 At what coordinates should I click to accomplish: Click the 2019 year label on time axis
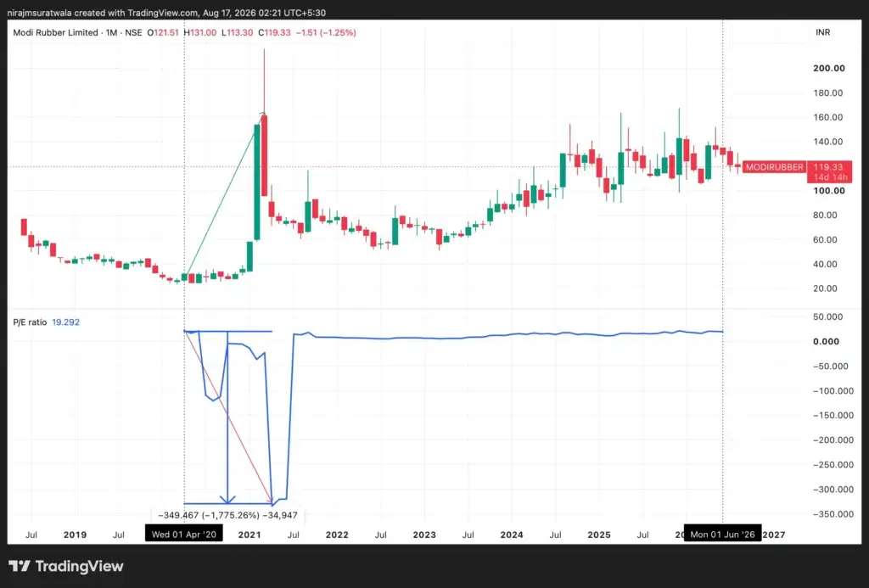pos(75,535)
